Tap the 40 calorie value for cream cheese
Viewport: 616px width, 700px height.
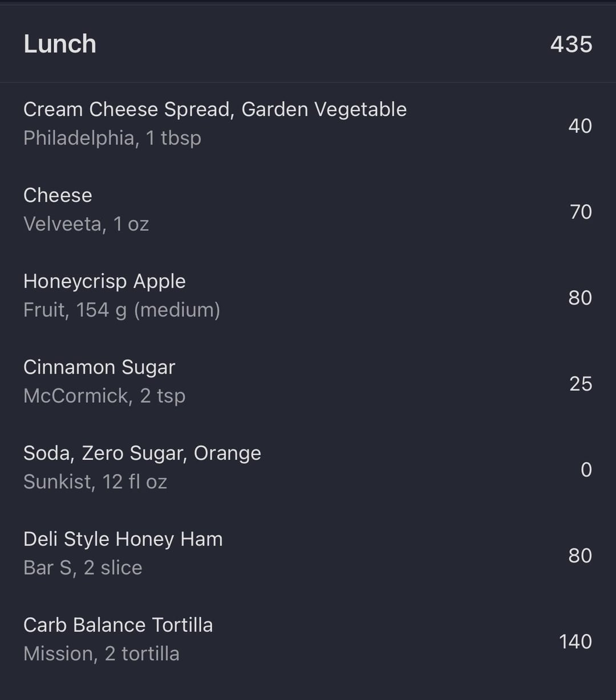pos(580,126)
